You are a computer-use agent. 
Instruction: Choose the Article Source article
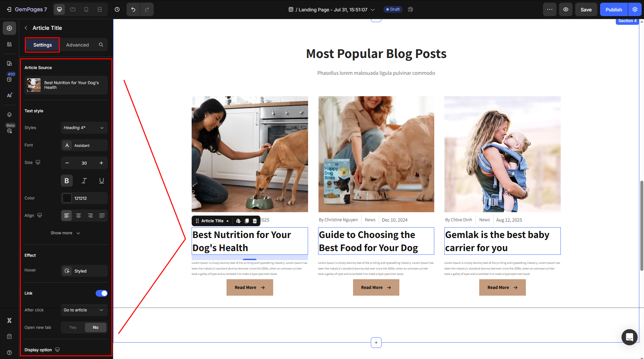pos(66,85)
